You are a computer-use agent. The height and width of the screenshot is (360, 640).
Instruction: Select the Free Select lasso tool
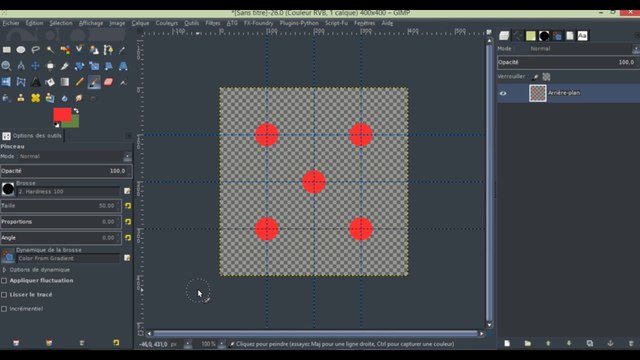click(x=36, y=50)
